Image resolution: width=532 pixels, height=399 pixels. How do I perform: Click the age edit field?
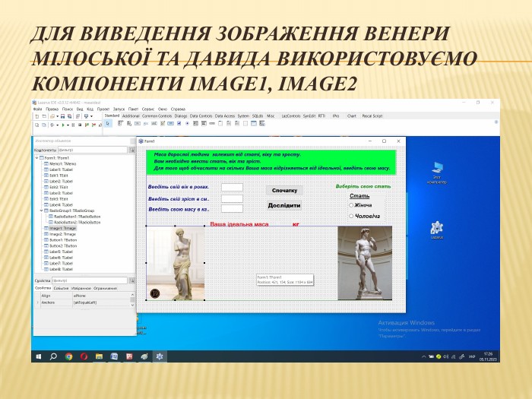[x=232, y=187]
